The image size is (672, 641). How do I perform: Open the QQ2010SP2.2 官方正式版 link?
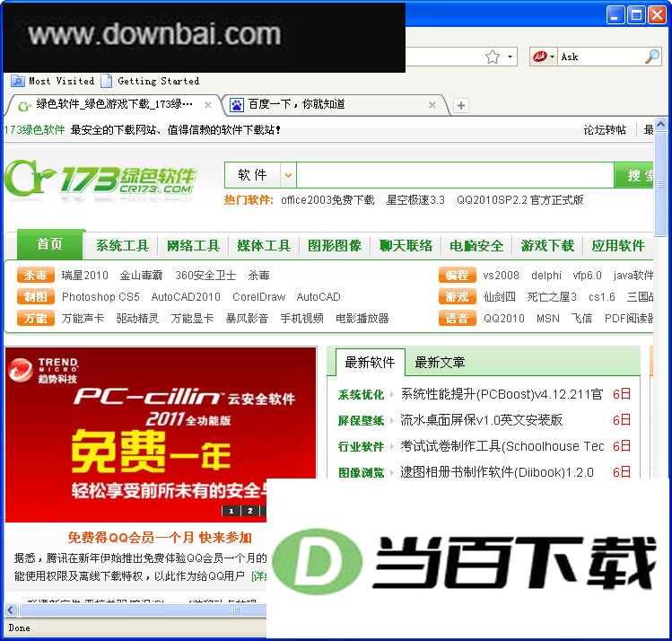[520, 200]
